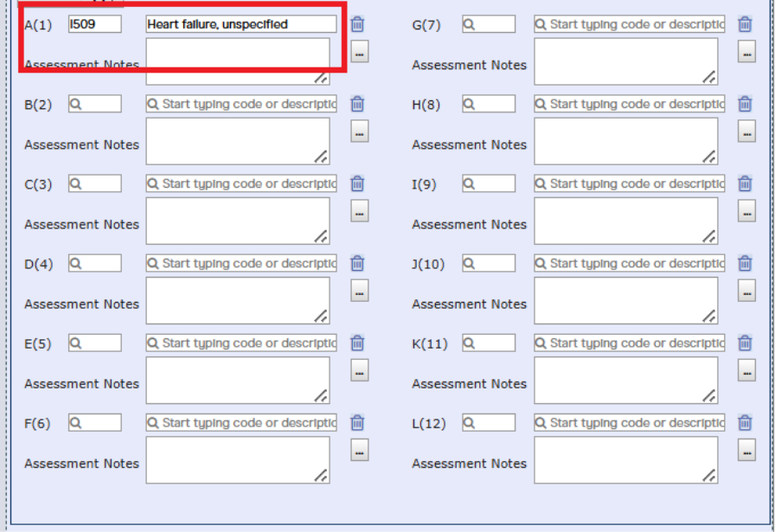The height and width of the screenshot is (532, 781).
Task: Click the trash icon for I(9)
Action: tap(746, 183)
